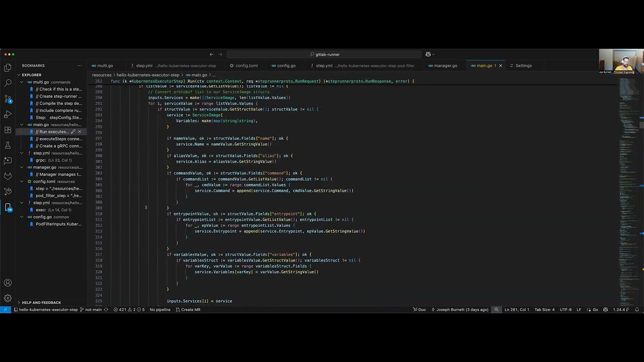Click the zoom magnifier icon in status bar

coord(497,310)
